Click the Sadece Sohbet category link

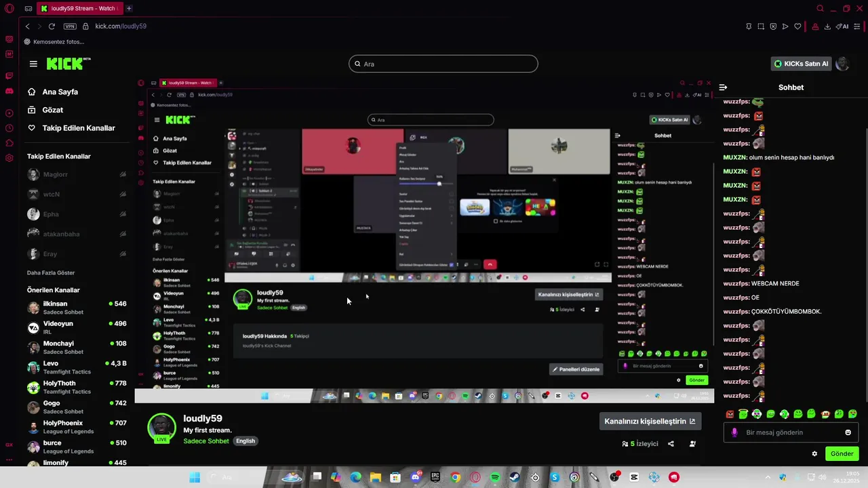(x=206, y=441)
